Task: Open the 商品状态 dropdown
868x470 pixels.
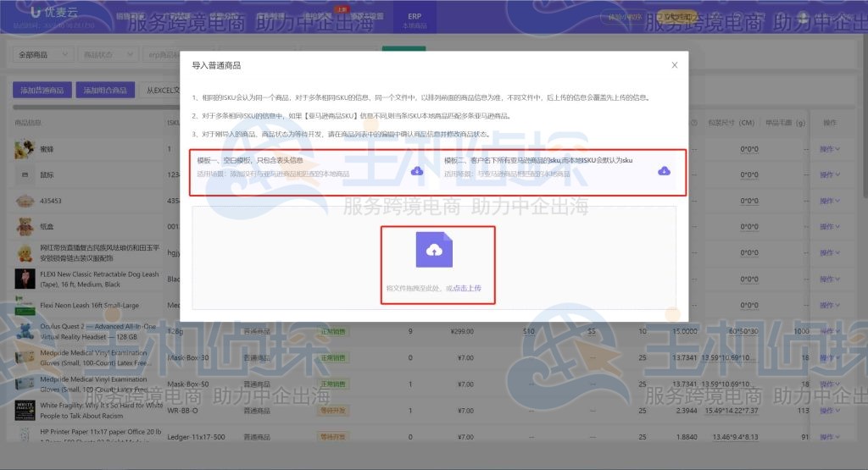Action: (x=108, y=55)
